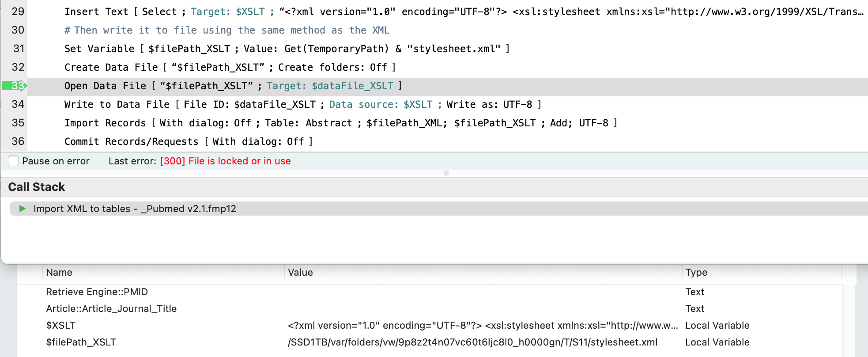
Task: Click the Type column header
Action: click(x=762, y=273)
